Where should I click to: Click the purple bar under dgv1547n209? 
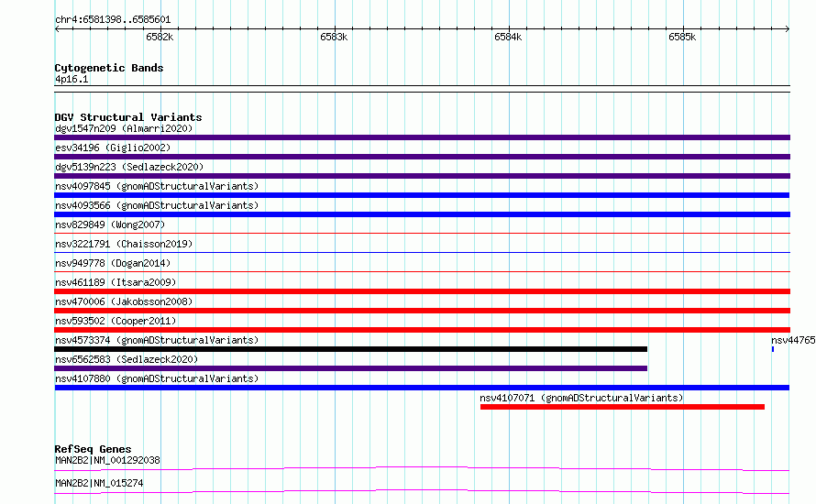[422, 137]
